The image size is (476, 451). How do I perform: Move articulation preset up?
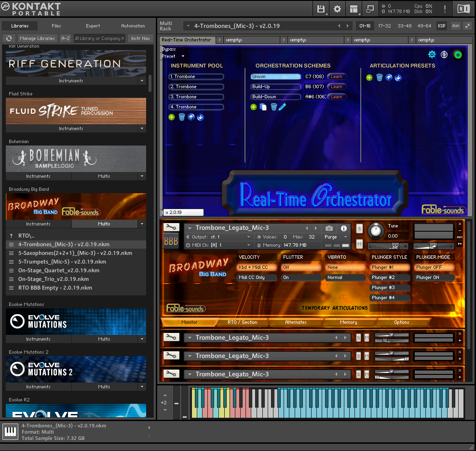[389, 78]
